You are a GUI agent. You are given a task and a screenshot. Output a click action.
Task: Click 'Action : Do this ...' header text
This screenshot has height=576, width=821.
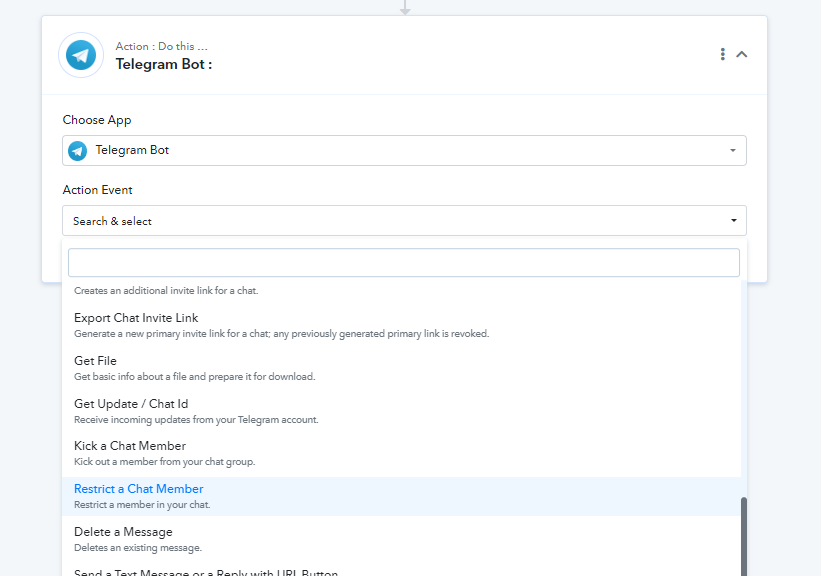coord(161,46)
